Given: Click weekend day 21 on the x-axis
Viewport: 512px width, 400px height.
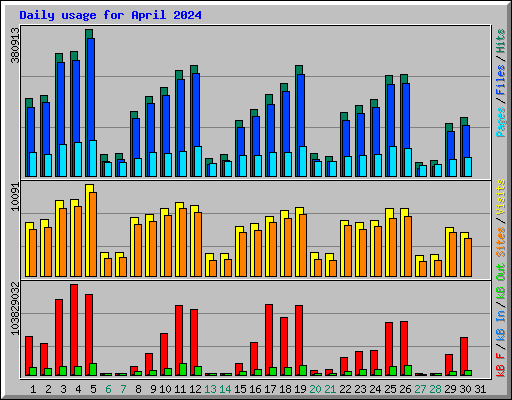Looking at the screenshot, I should click(330, 389).
